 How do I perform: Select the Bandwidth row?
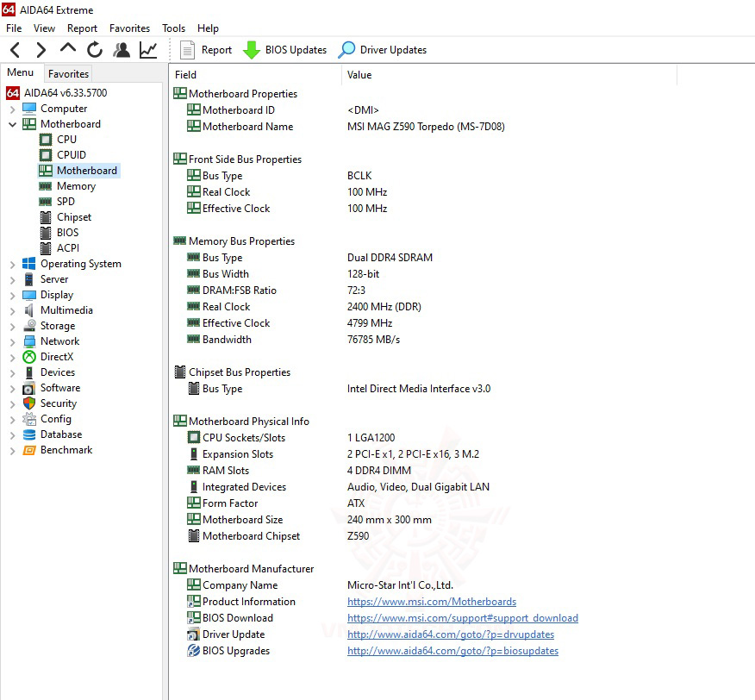(294, 340)
